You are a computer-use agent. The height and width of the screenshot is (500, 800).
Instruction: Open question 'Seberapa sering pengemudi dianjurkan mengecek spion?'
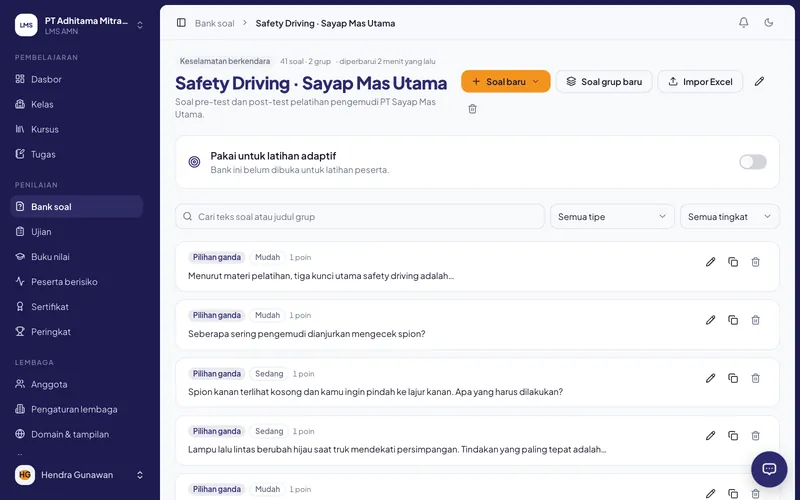tap(306, 334)
